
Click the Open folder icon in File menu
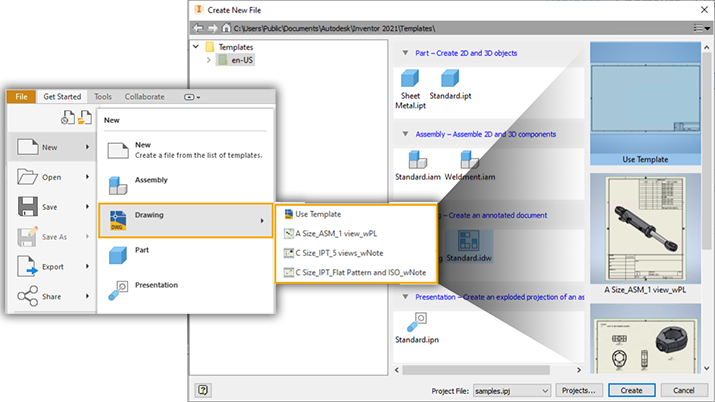click(27, 177)
